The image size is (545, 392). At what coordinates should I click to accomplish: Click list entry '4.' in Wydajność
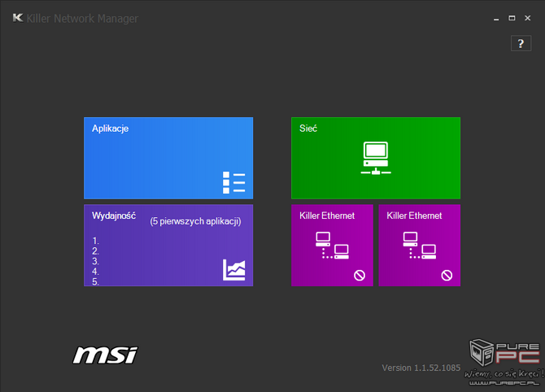pos(96,272)
